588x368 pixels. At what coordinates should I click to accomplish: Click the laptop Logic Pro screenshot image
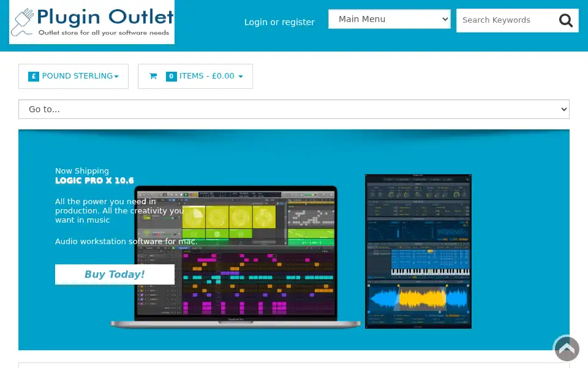point(235,257)
